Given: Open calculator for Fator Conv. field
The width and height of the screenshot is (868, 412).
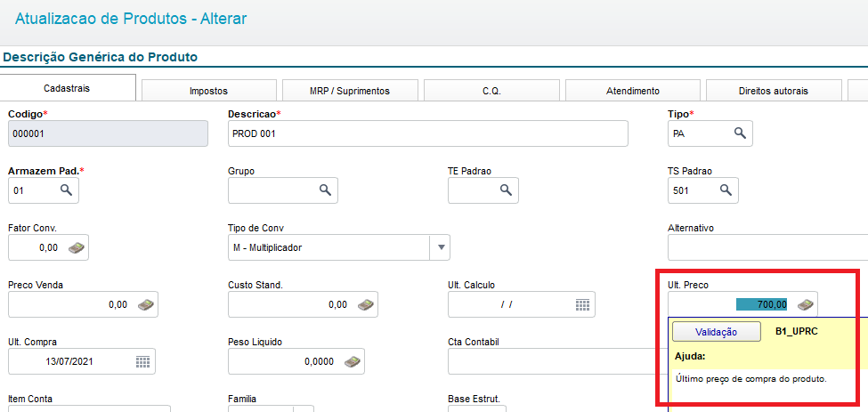Looking at the screenshot, I should point(77,247).
